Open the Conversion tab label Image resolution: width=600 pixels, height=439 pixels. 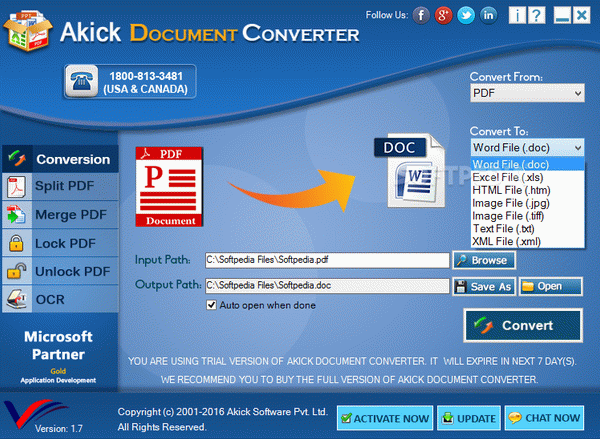click(x=73, y=159)
